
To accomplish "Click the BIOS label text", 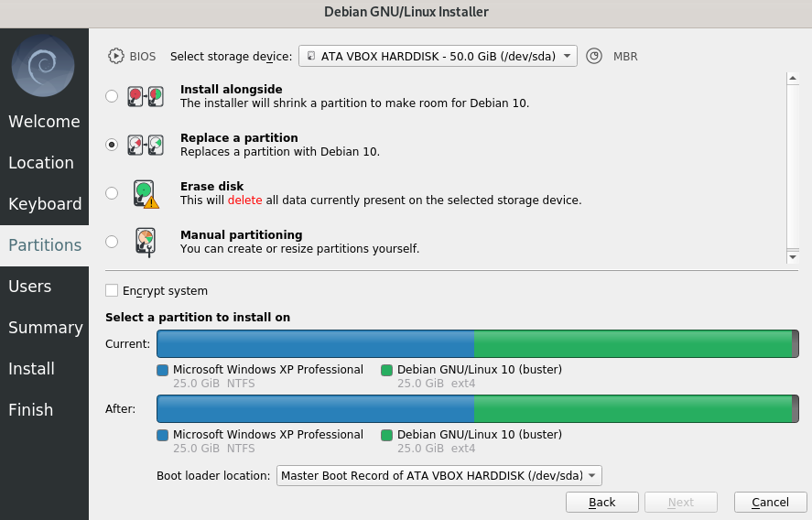I will (x=143, y=56).
